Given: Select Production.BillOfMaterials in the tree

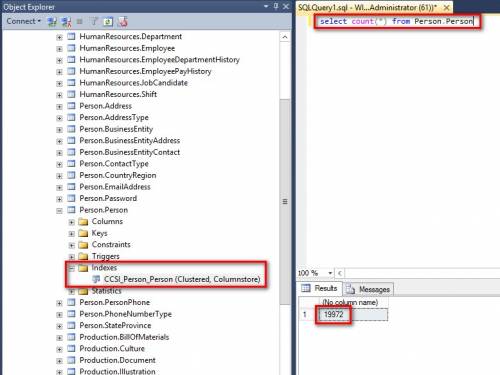Looking at the screenshot, I should tap(124, 337).
